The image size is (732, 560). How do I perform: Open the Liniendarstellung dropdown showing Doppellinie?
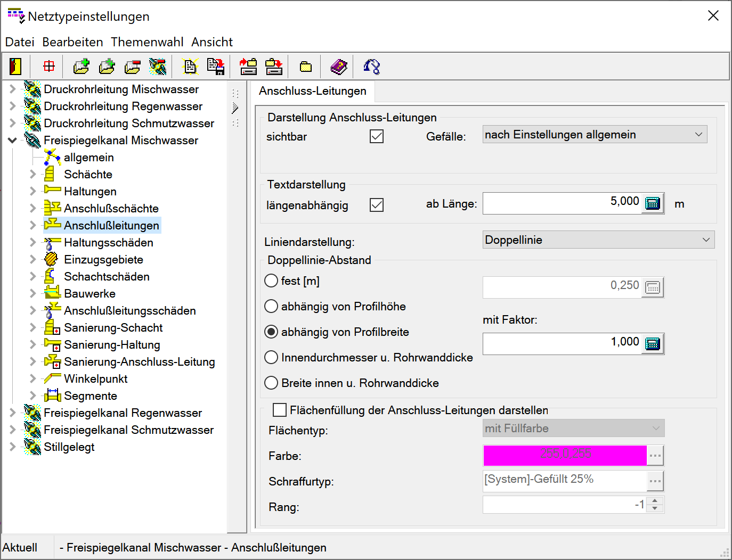coord(598,240)
